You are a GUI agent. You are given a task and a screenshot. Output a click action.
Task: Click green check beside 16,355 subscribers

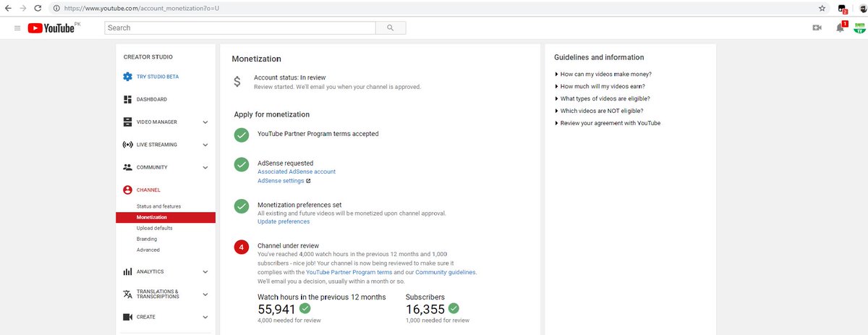pos(454,308)
